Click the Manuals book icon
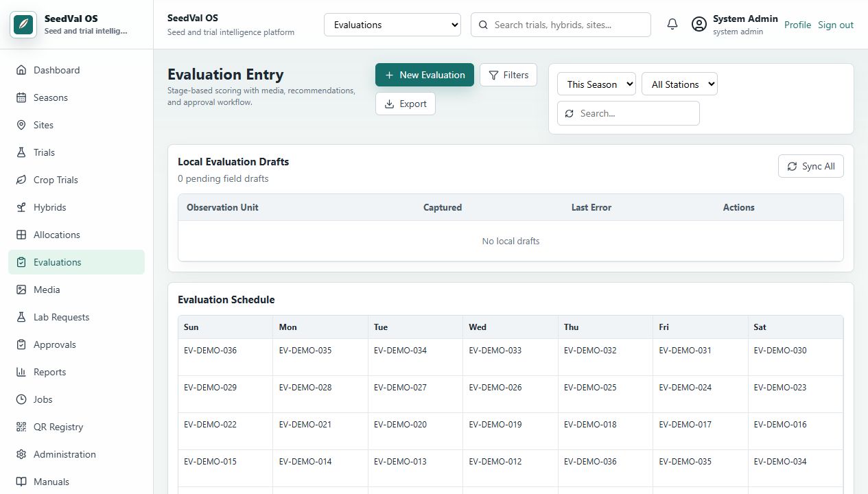Image resolution: width=868 pixels, height=494 pixels. point(21,482)
